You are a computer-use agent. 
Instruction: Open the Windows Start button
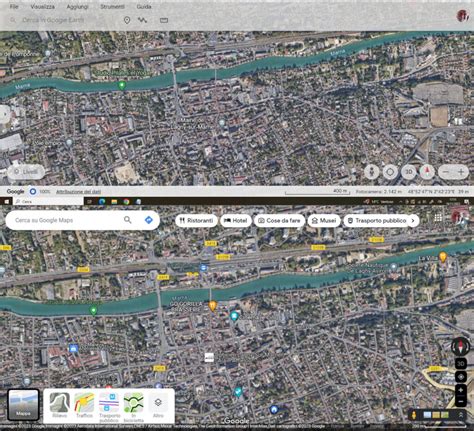click(x=6, y=201)
